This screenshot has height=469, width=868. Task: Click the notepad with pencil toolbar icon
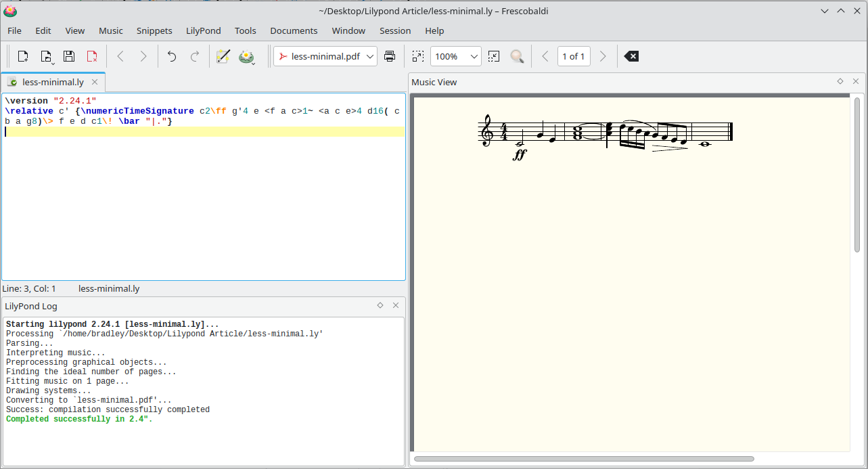click(x=223, y=57)
